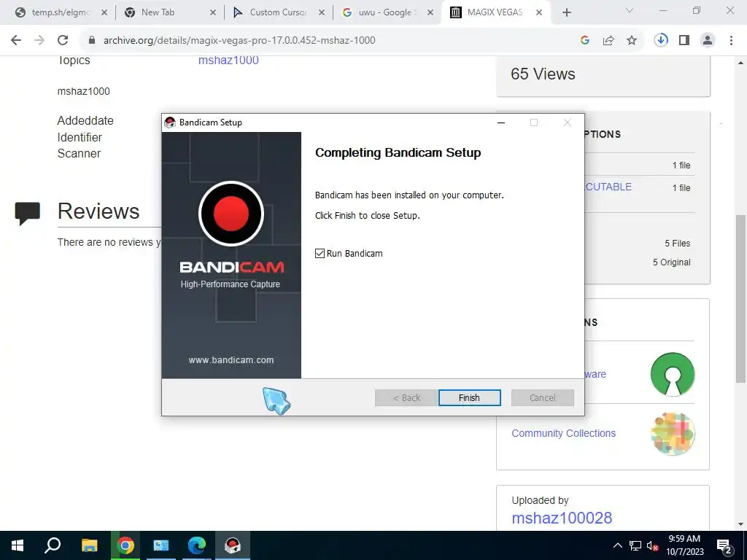Image resolution: width=747 pixels, height=560 pixels.
Task: Click Finish to close Bandicam Setup
Action: 469,397
